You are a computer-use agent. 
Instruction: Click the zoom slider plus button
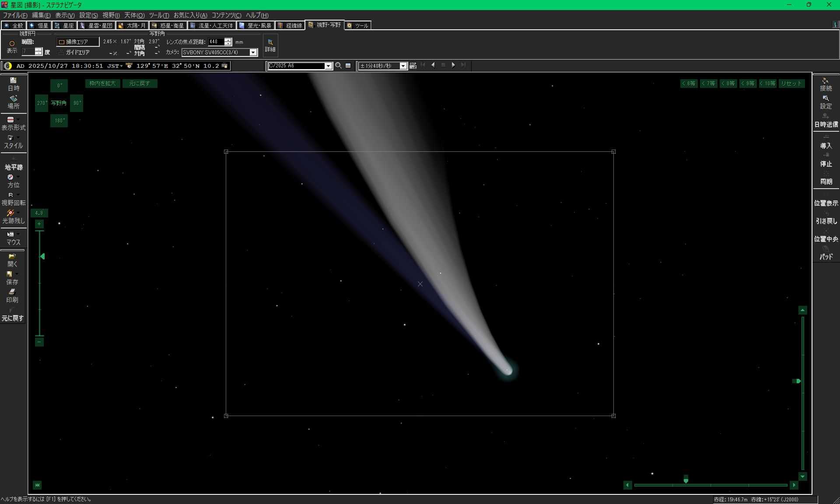coord(39,224)
